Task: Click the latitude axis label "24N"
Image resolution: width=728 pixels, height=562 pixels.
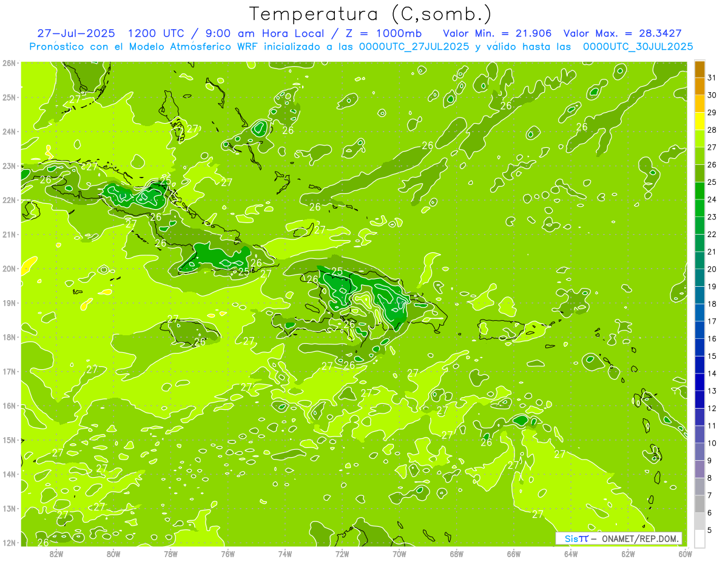Action: pyautogui.click(x=9, y=132)
